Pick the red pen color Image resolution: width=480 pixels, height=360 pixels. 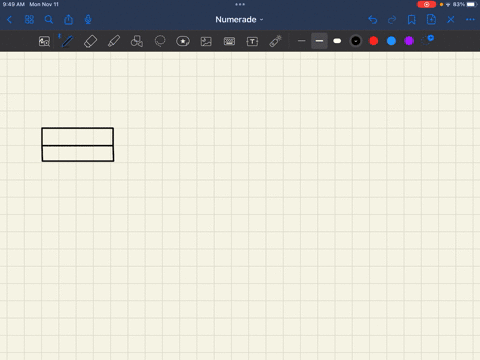(x=374, y=41)
